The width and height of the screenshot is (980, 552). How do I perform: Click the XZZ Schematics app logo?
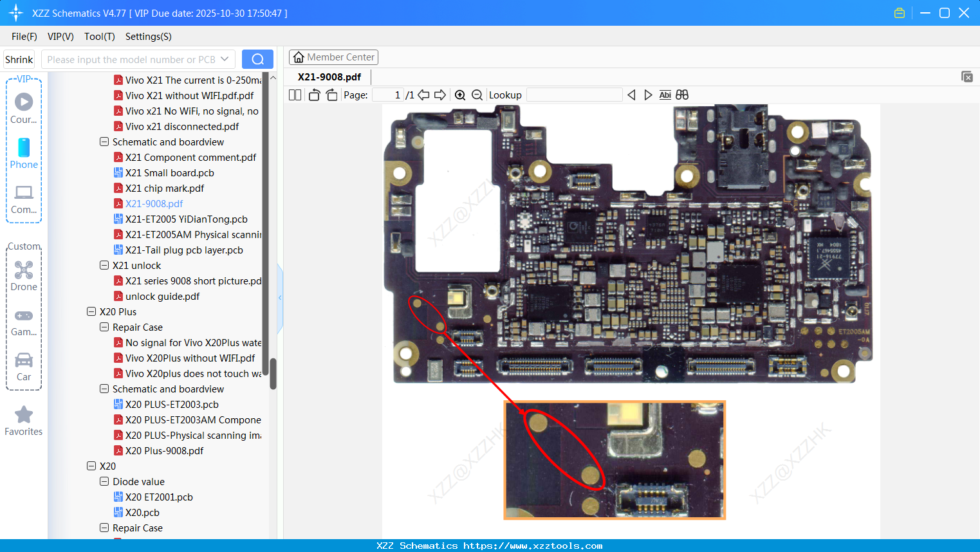tap(15, 13)
